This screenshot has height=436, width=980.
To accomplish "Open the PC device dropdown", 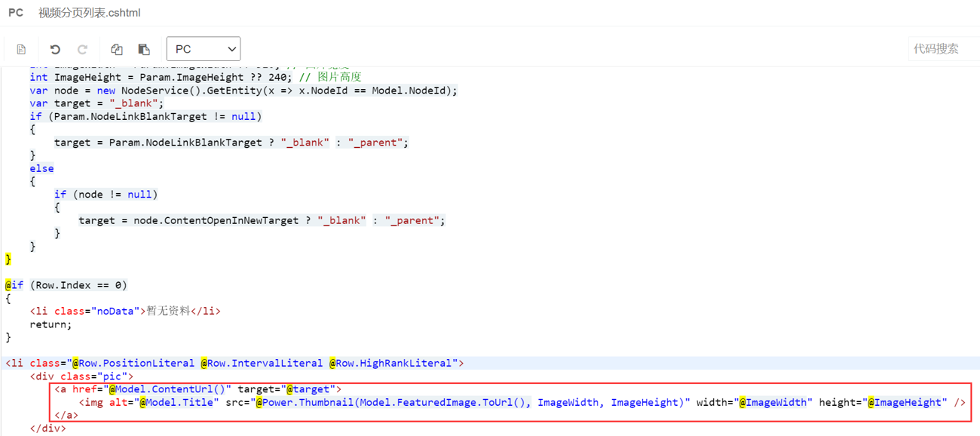I will 203,49.
